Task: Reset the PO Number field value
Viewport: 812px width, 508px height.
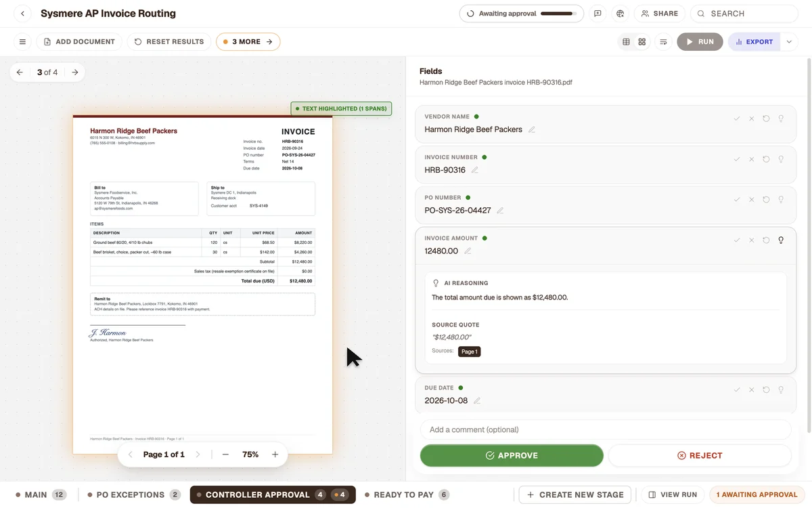Action: [766, 200]
